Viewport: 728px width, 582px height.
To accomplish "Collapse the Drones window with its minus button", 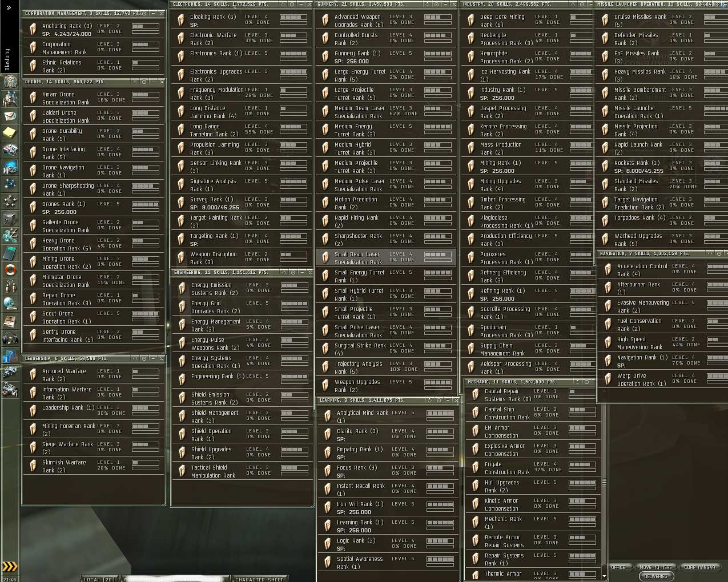I will tap(152, 82).
